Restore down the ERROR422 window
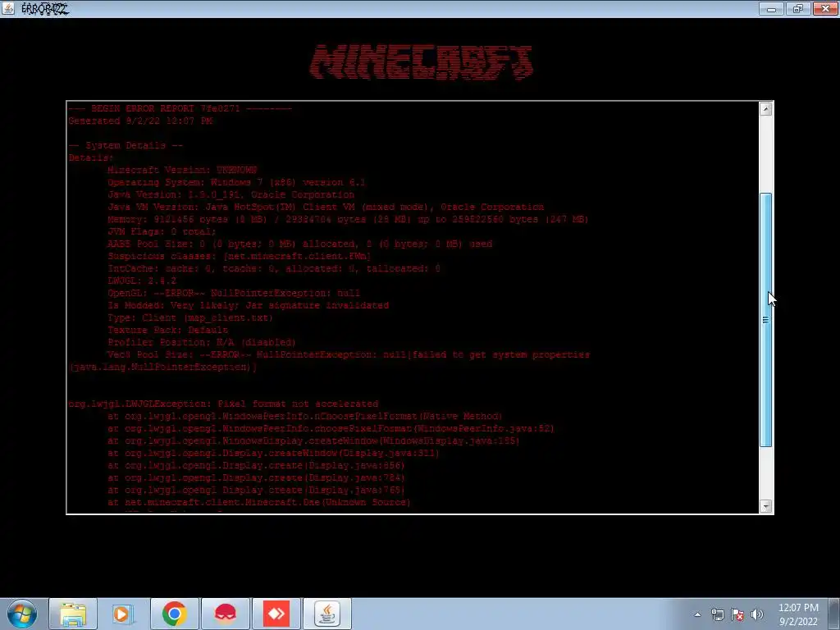 (797, 8)
